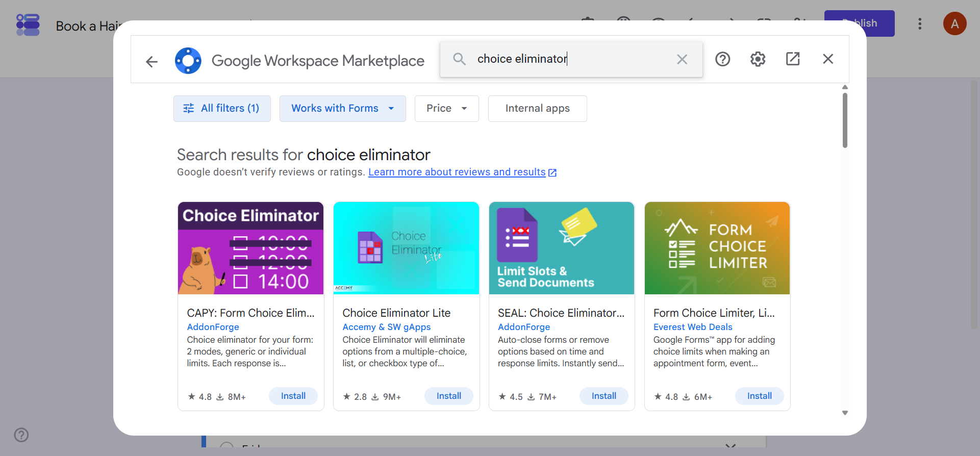Open the Choice Eliminator Lite title
The image size is (980, 456).
396,313
